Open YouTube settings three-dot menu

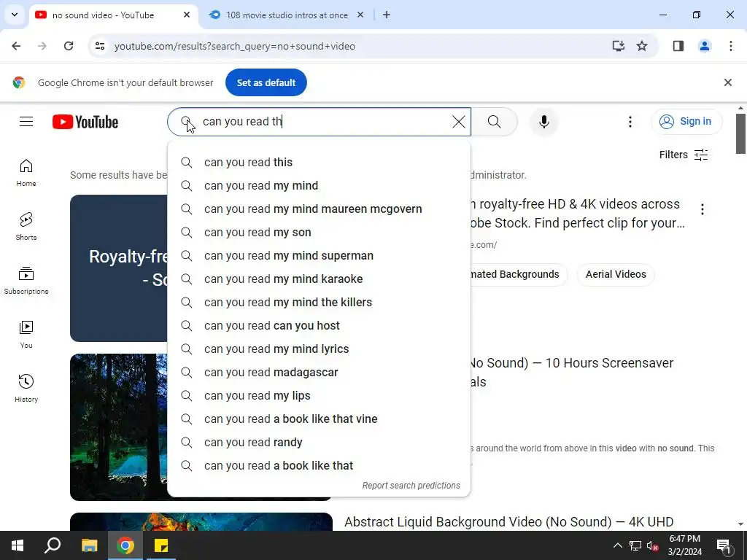(630, 122)
